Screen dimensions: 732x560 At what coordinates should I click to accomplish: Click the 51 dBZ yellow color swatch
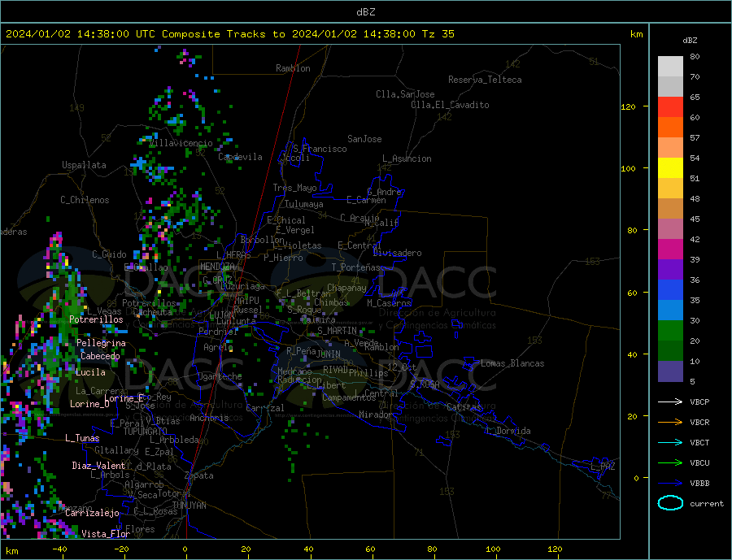(670, 168)
